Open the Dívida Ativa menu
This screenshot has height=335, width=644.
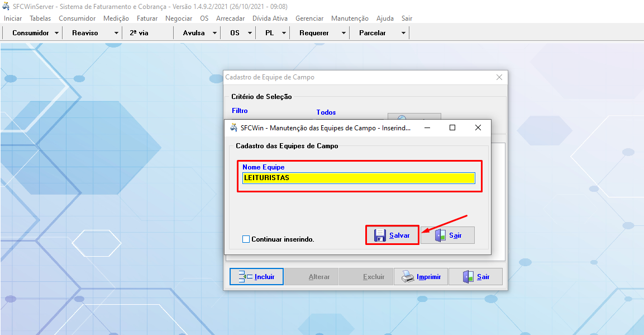(270, 18)
